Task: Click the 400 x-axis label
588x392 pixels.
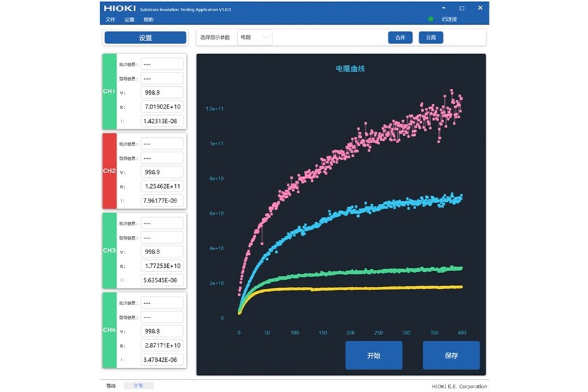Action: [462, 333]
